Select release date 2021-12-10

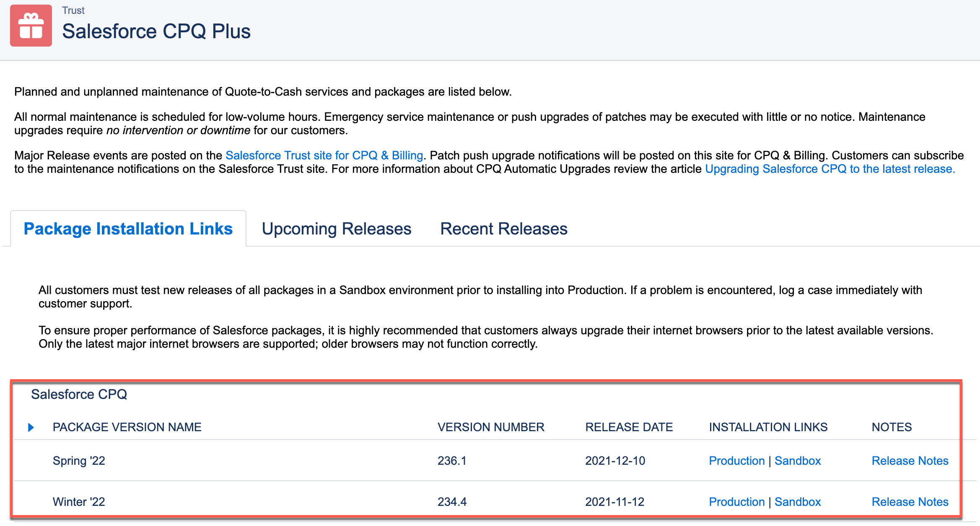615,461
